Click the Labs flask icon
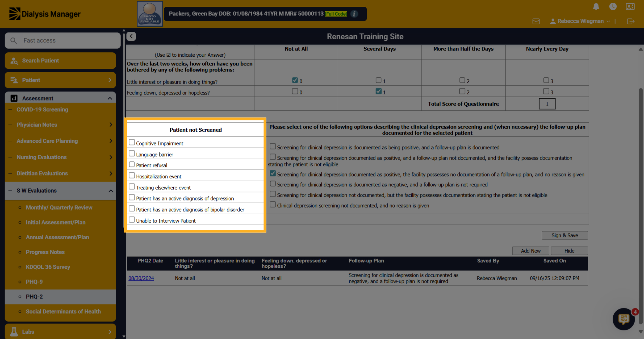 pyautogui.click(x=14, y=332)
